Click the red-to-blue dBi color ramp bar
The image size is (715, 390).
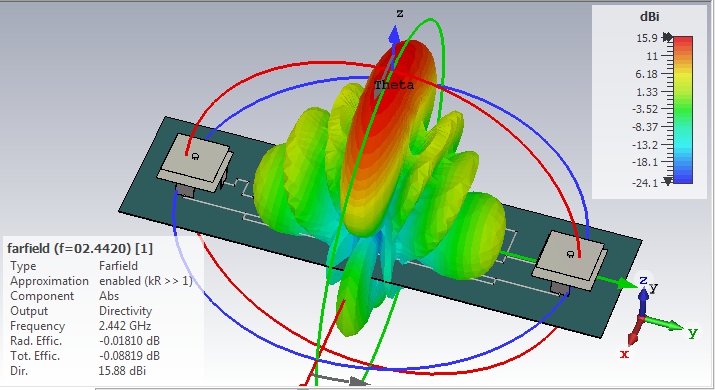(x=683, y=110)
